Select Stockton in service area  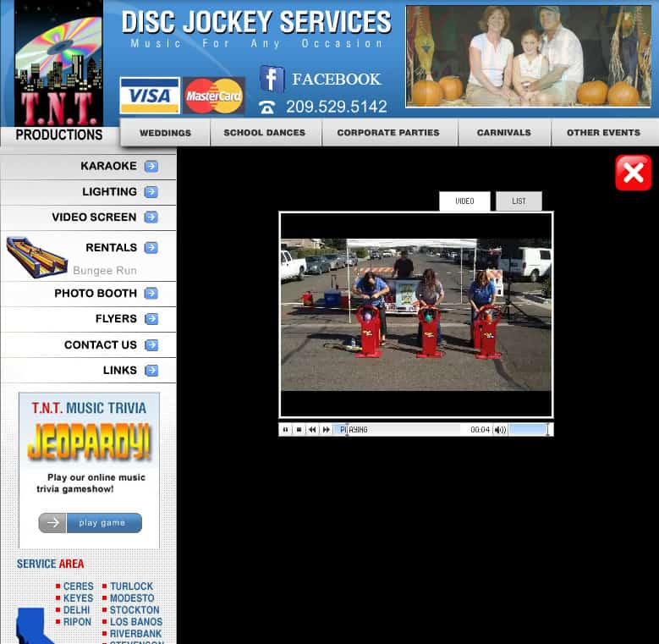click(135, 610)
